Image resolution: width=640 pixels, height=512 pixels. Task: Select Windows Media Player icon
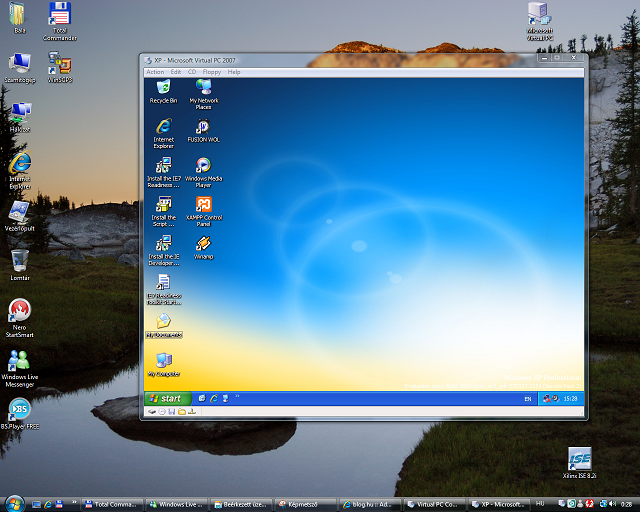(x=203, y=167)
